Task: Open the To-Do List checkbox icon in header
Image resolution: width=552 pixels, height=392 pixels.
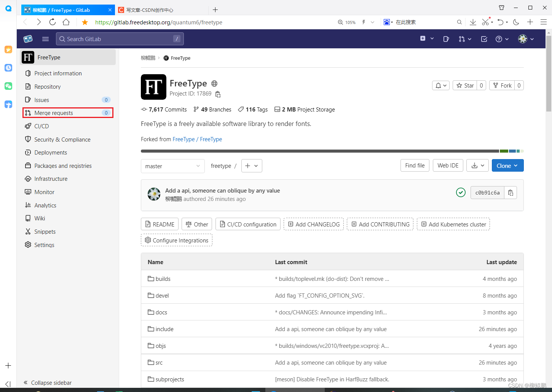Action: click(x=484, y=39)
